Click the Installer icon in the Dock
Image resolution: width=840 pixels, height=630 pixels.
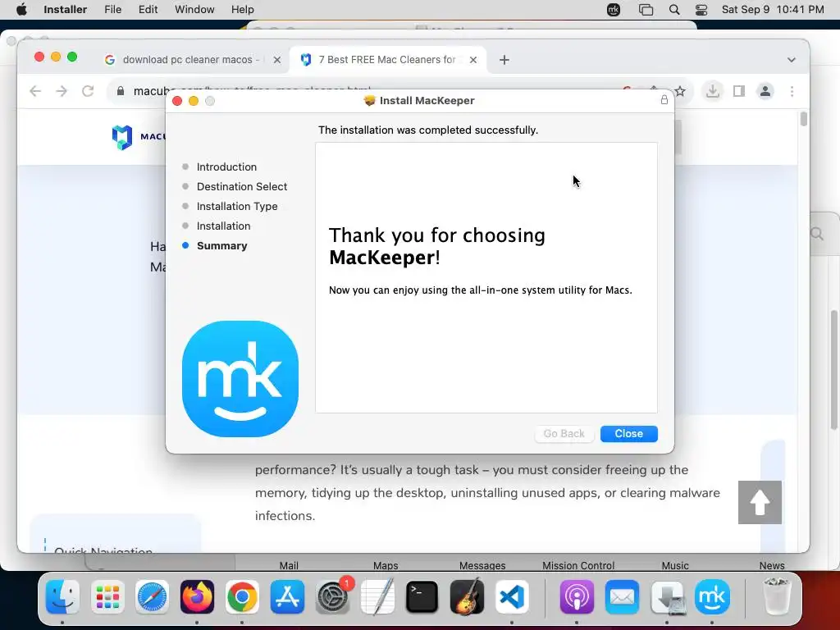tap(668, 597)
